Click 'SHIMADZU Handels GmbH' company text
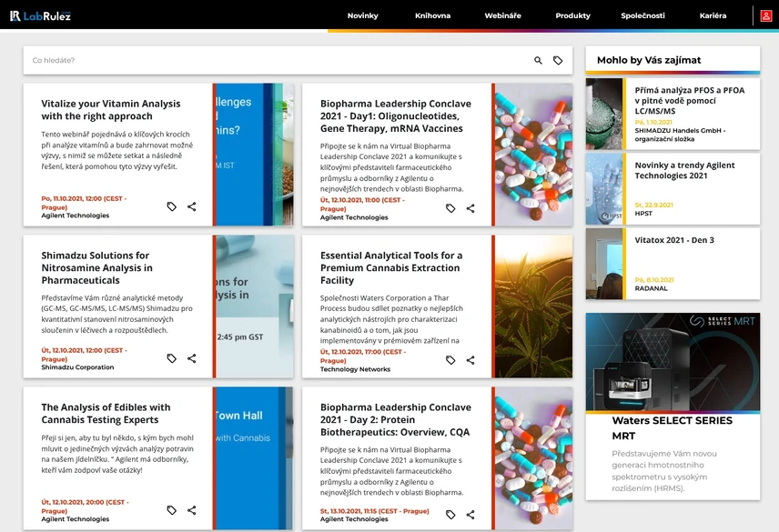 [680, 135]
